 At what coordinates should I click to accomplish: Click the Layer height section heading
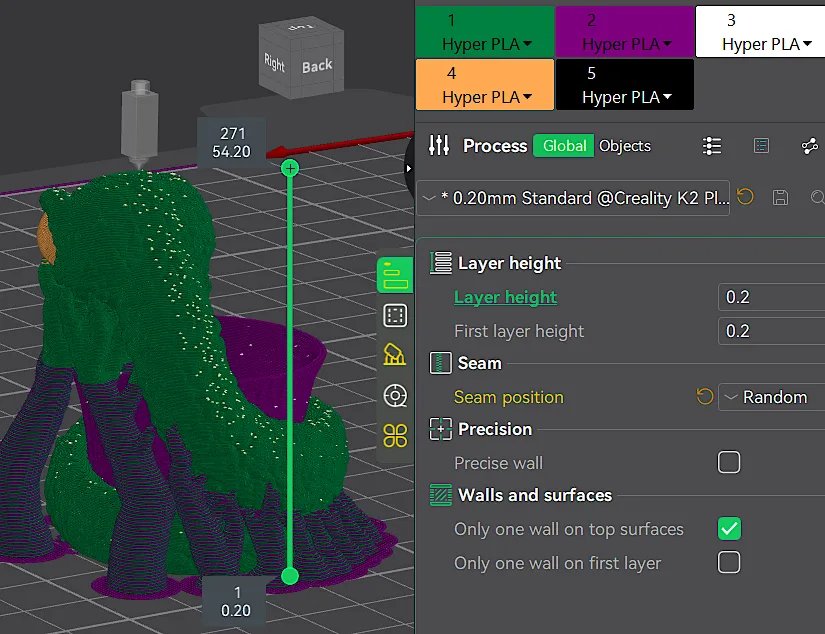[x=509, y=263]
